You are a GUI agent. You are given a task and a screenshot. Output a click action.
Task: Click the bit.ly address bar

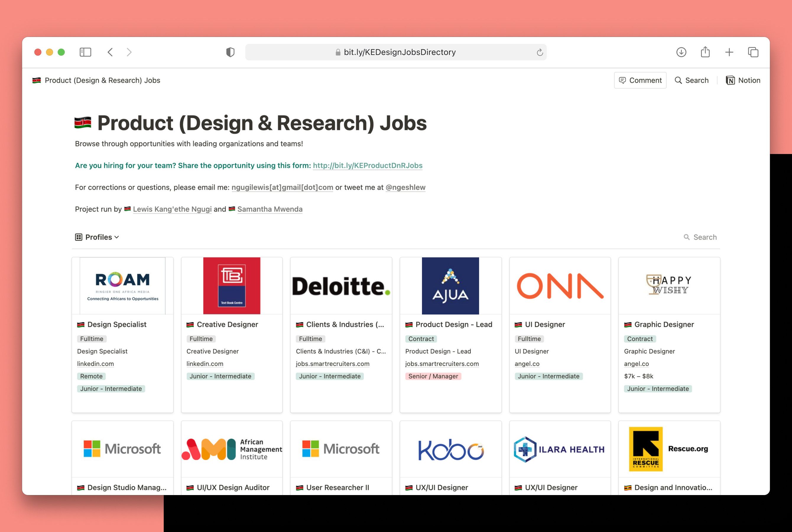coord(395,52)
